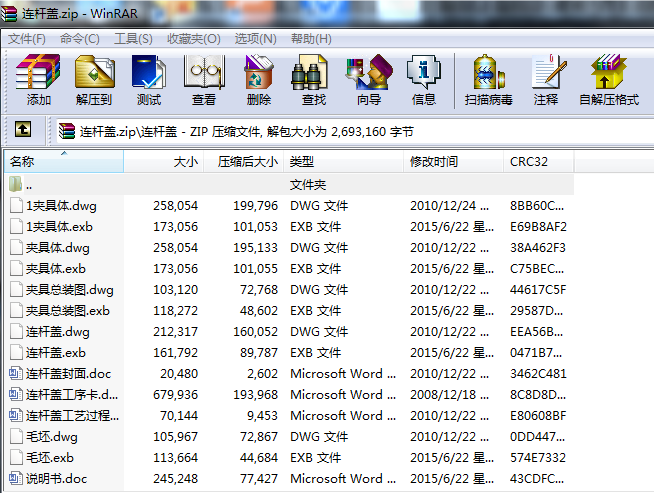Sort by CRC32 column header
The width and height of the screenshot is (654, 493).
(539, 161)
